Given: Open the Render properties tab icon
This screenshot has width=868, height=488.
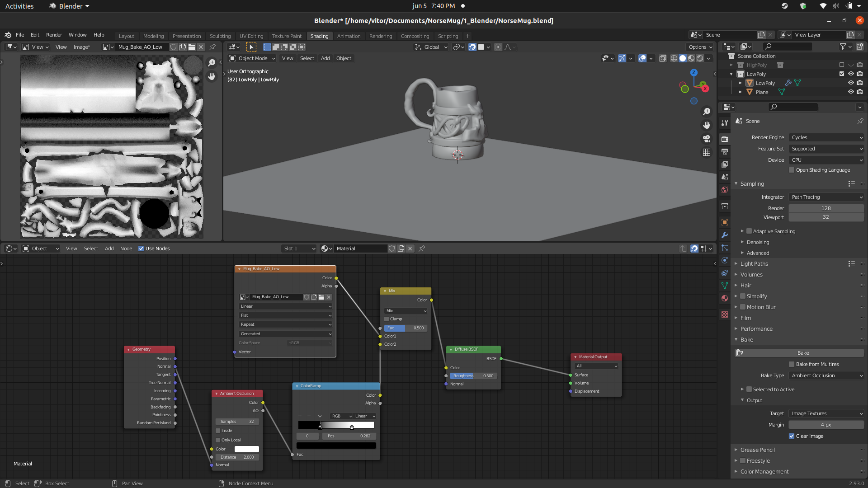Looking at the screenshot, I should pyautogui.click(x=725, y=139).
